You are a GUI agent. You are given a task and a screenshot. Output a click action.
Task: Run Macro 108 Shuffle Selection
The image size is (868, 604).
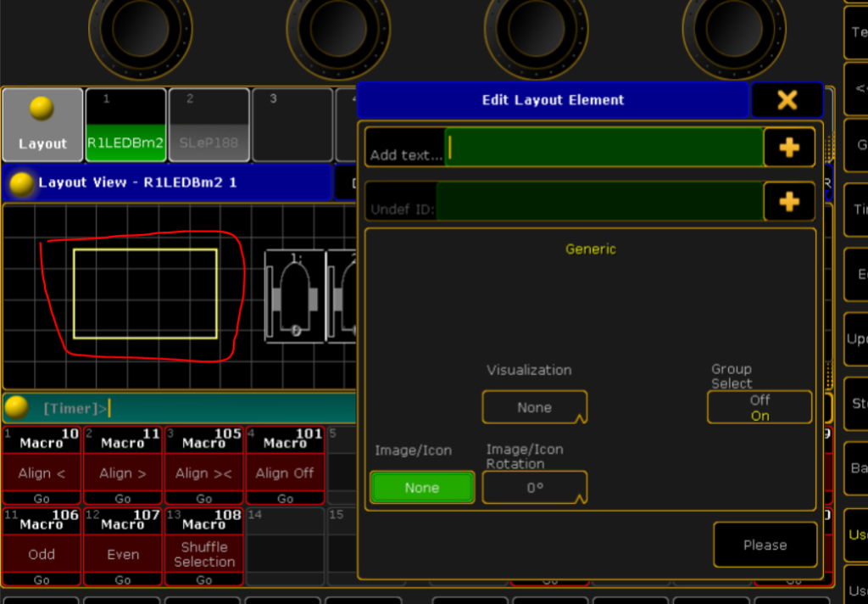click(x=203, y=547)
